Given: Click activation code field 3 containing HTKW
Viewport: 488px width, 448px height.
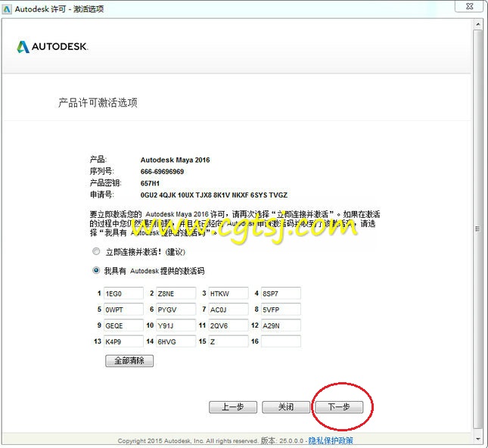Looking at the screenshot, I should point(228,294).
